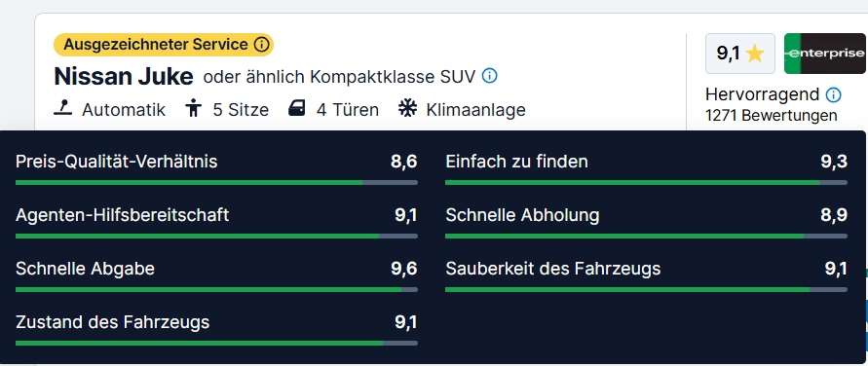Image resolution: width=868 pixels, height=366 pixels.
Task: Open info icon next to Kompaktklasse SUV
Action: point(489,76)
